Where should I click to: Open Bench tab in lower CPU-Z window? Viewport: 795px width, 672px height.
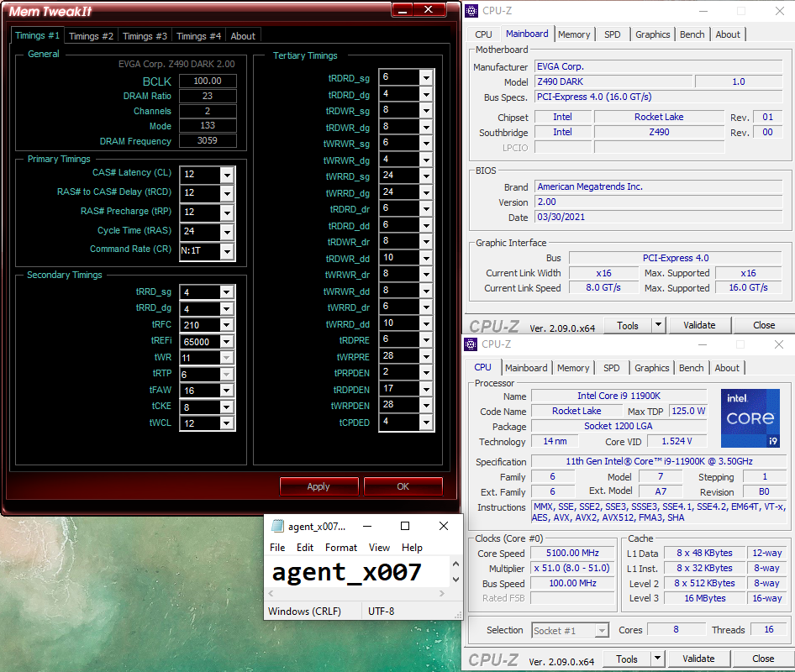click(692, 368)
